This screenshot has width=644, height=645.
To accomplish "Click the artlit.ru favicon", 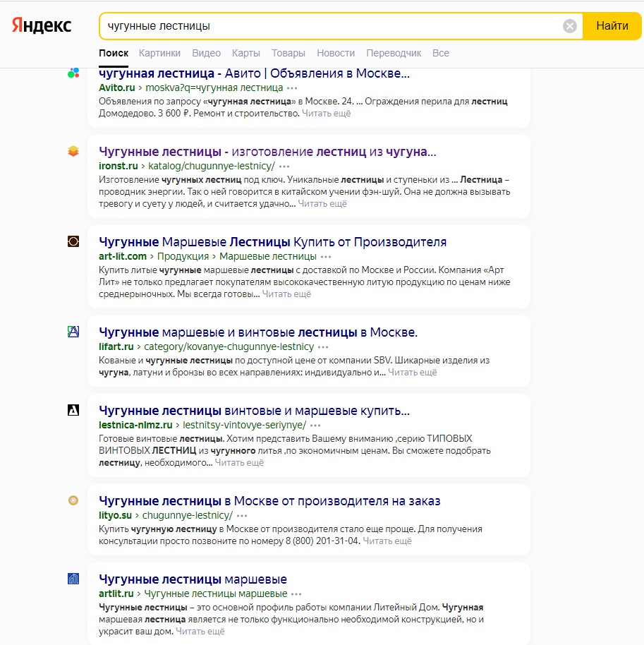I will (73, 579).
